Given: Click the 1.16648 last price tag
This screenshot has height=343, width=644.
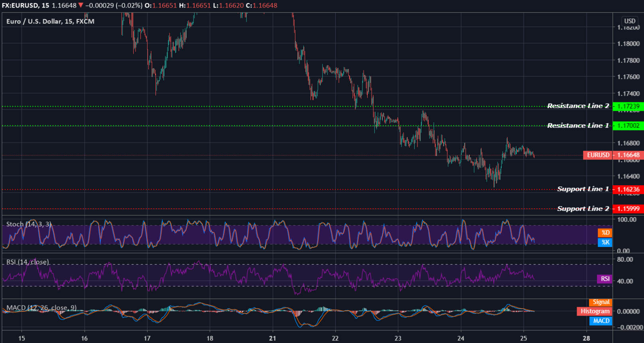Looking at the screenshot, I should [628, 155].
